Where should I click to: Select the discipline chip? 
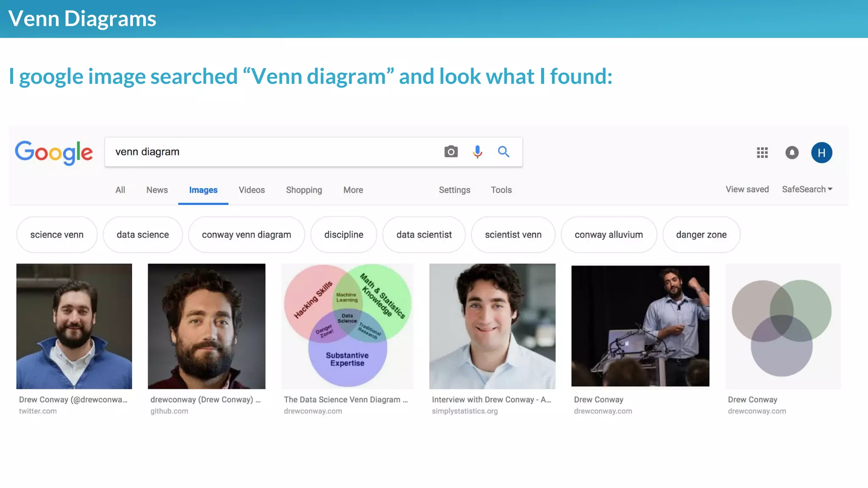[x=344, y=235]
